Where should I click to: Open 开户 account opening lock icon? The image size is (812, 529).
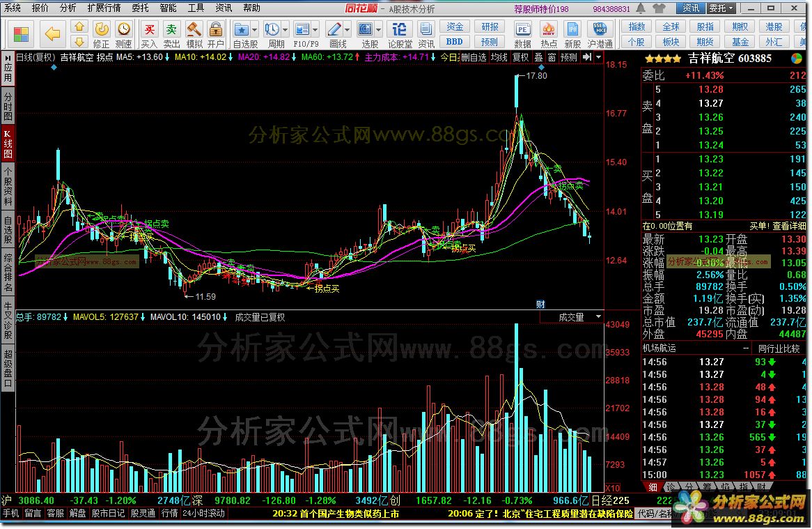(x=216, y=34)
